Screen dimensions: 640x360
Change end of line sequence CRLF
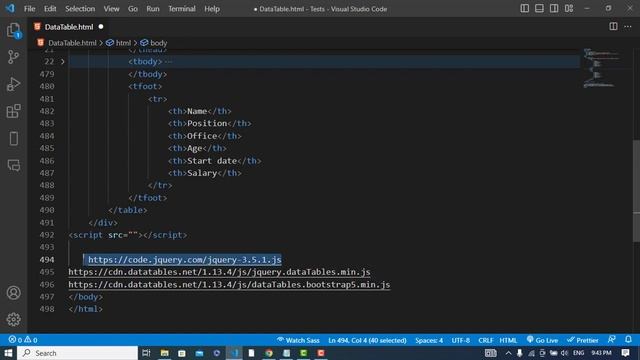point(485,340)
